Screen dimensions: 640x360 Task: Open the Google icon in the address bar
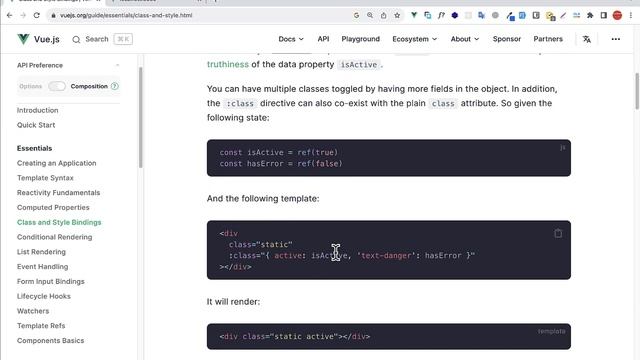coord(356,15)
